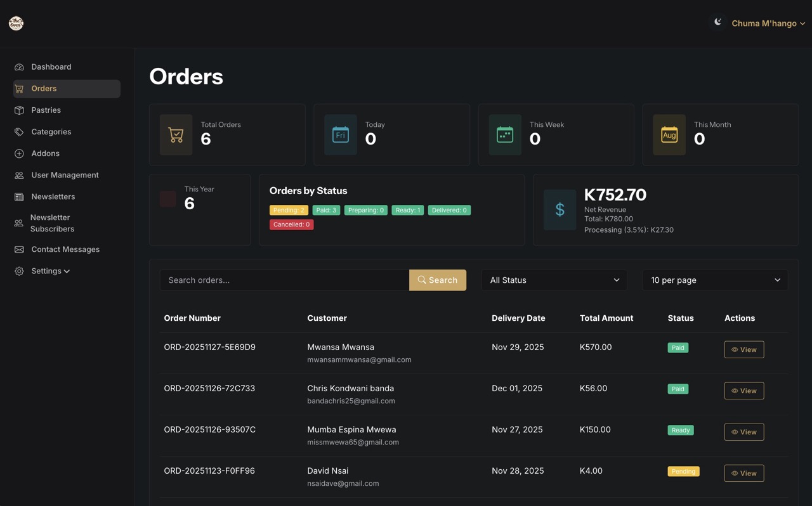Expand the Settings submenu
812x506 pixels.
[50, 271]
